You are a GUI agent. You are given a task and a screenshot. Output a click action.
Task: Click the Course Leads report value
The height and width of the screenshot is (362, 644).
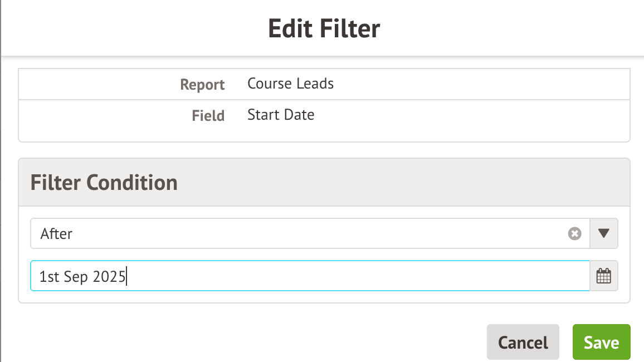290,84
